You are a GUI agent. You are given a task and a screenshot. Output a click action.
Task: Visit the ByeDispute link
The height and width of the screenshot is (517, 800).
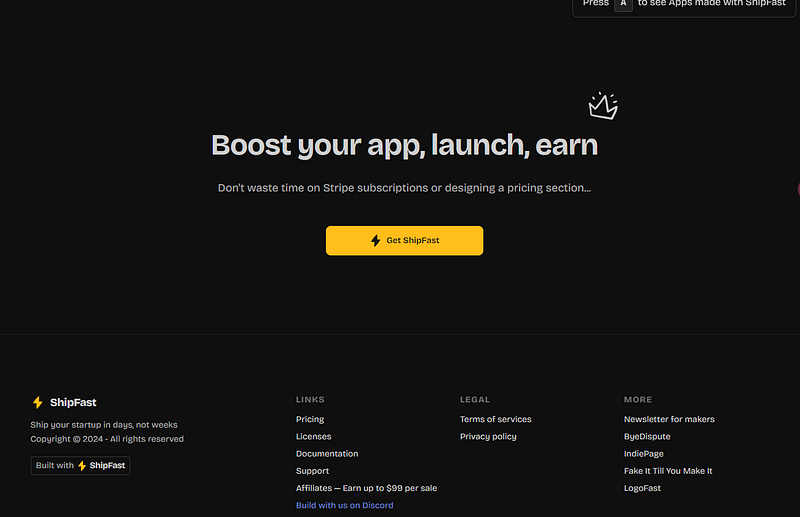coord(647,436)
